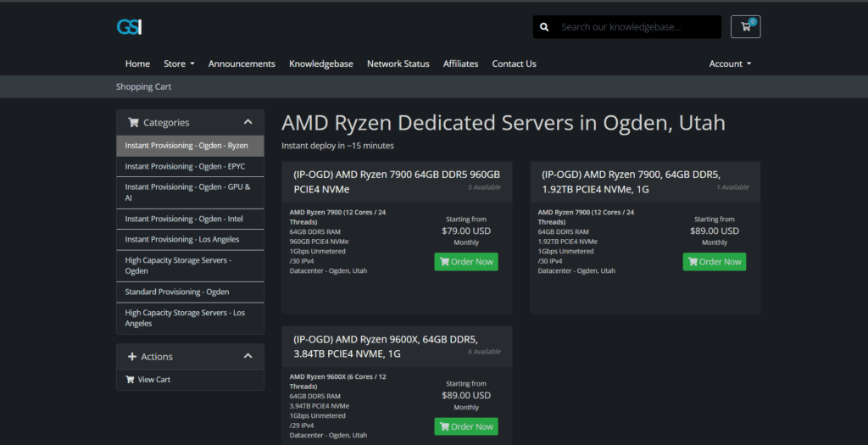
Task: Open the shopping cart icon button
Action: point(745,26)
